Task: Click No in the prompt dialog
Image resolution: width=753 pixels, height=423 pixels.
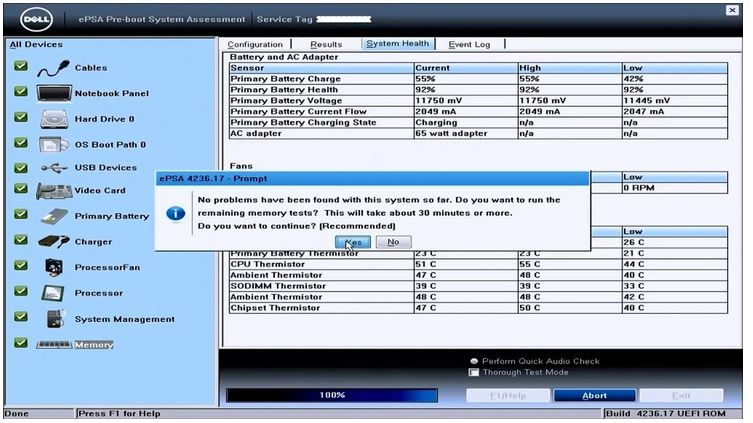Action: [393, 242]
